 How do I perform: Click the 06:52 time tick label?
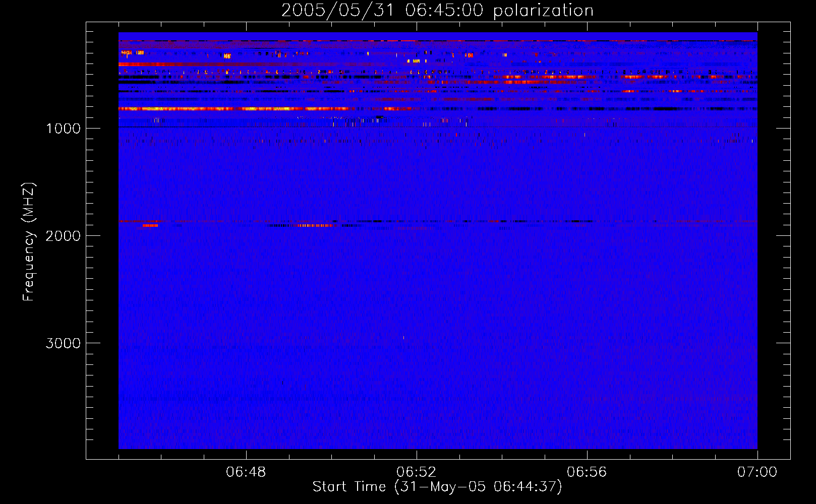[x=417, y=472]
